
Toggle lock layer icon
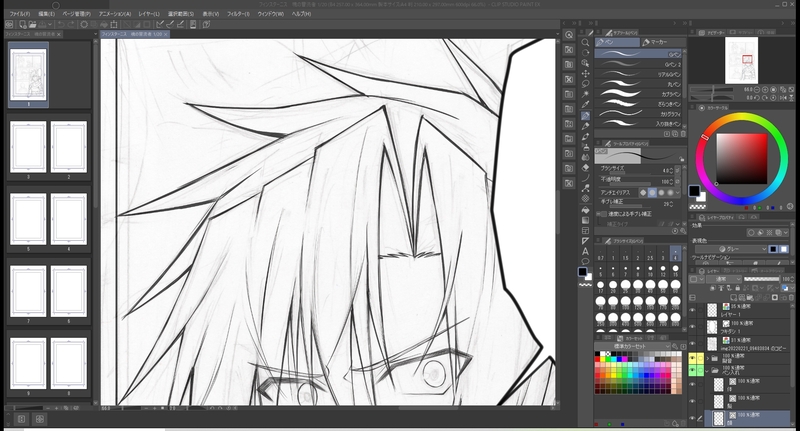[x=738, y=289]
